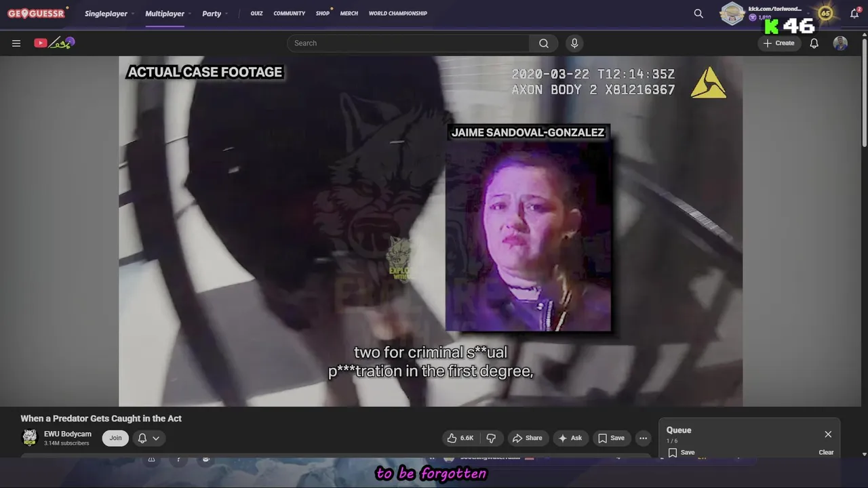Viewport: 868px width, 488px height.
Task: Start voice search with microphone
Action: (574, 43)
